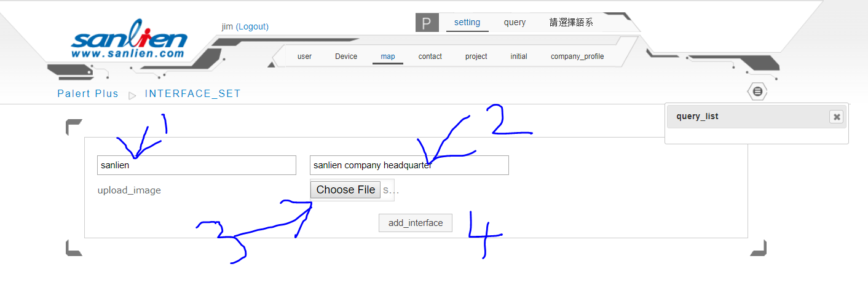Open the user submenu item
Screen dimensions: 868x288
click(304, 56)
